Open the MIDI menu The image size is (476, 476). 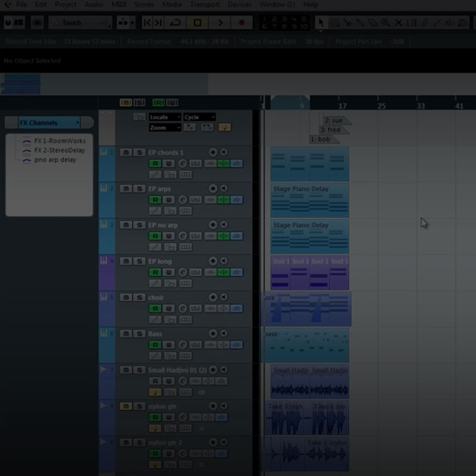pos(118,5)
